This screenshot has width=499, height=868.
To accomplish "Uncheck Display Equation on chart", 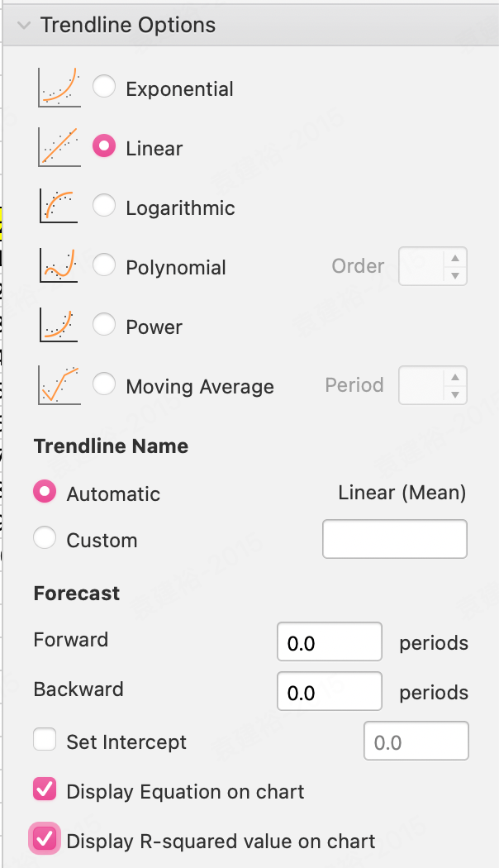I will [x=45, y=789].
